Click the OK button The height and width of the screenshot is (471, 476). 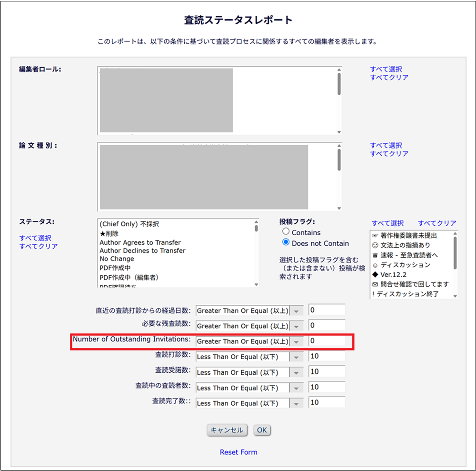(x=262, y=430)
